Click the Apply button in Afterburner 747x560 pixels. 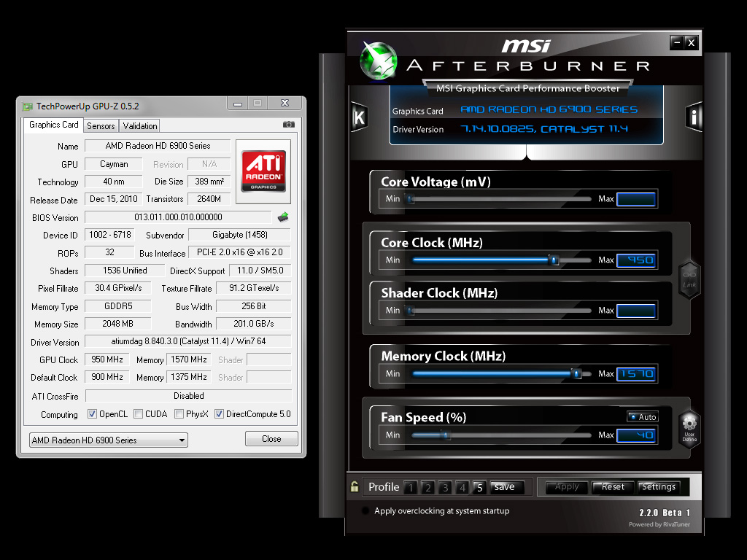[x=566, y=486]
